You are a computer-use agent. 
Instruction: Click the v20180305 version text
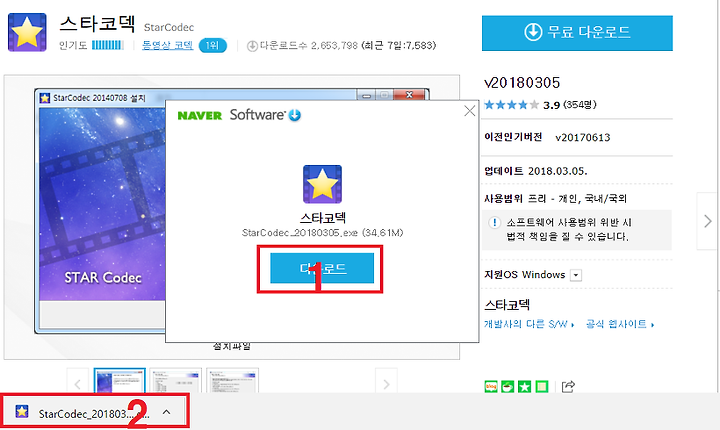(x=522, y=83)
